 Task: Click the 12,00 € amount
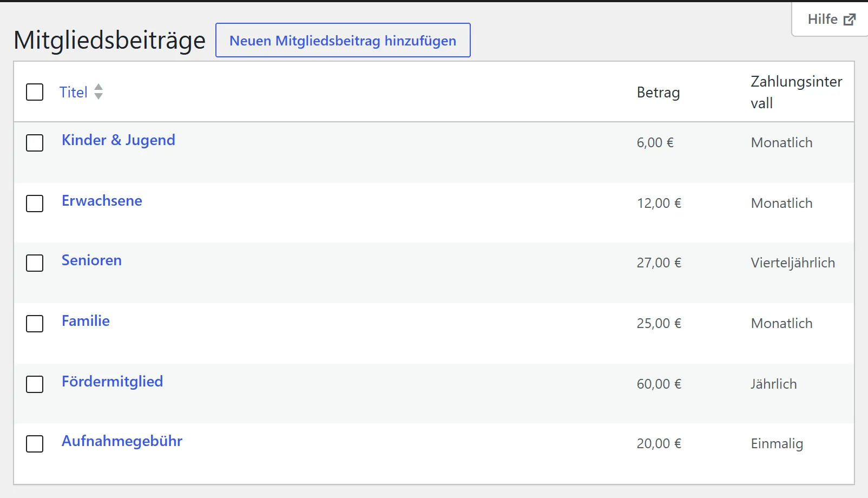pos(659,204)
